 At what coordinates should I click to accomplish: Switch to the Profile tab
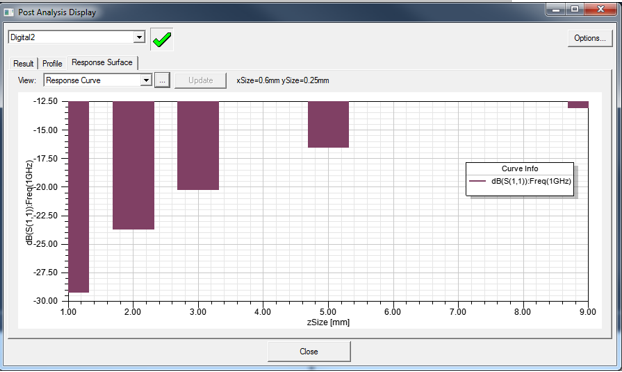52,63
